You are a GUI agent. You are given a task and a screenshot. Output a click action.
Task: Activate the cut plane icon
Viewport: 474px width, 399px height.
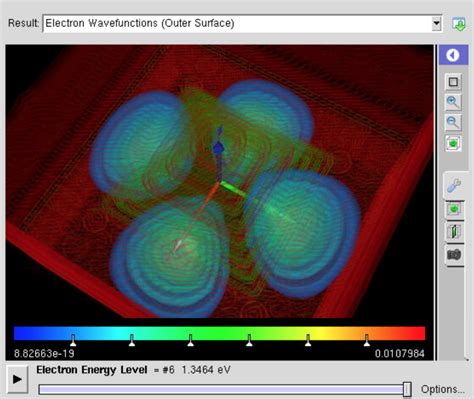pos(454,231)
